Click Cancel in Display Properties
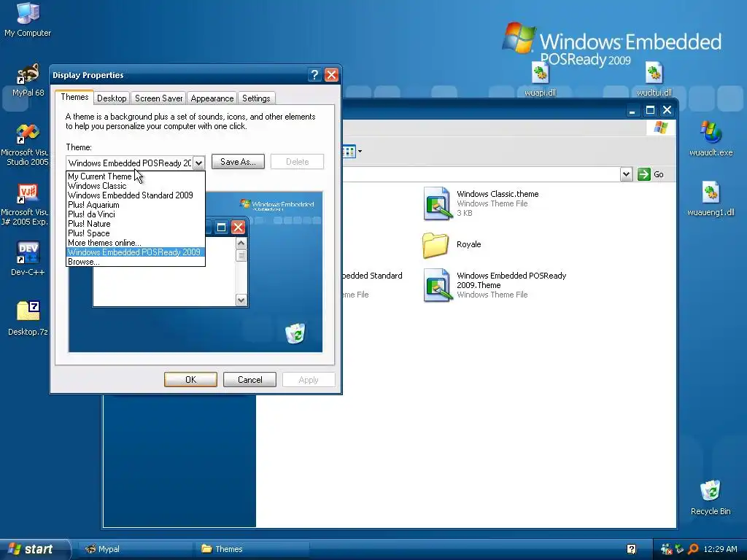This screenshot has height=560, width=747. (249, 379)
